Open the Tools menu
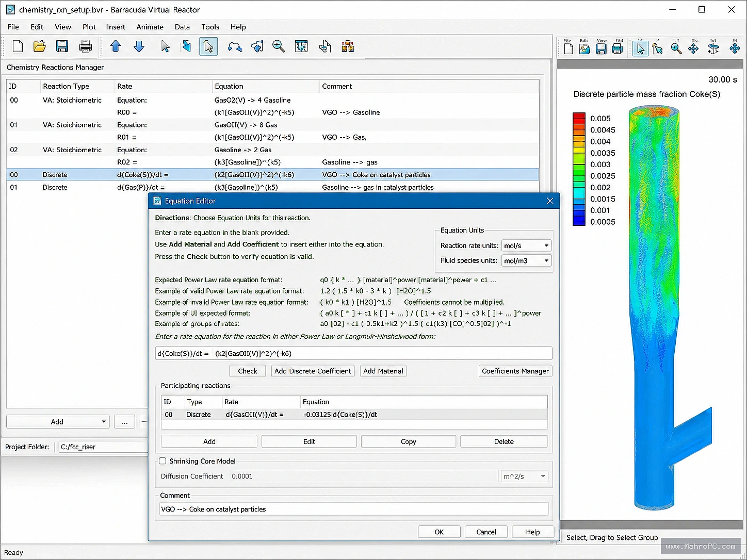 coord(210,27)
